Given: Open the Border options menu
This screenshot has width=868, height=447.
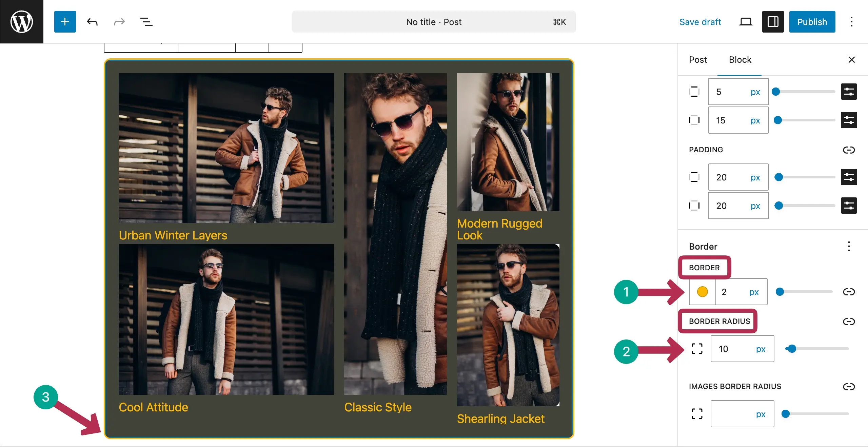Looking at the screenshot, I should [849, 246].
